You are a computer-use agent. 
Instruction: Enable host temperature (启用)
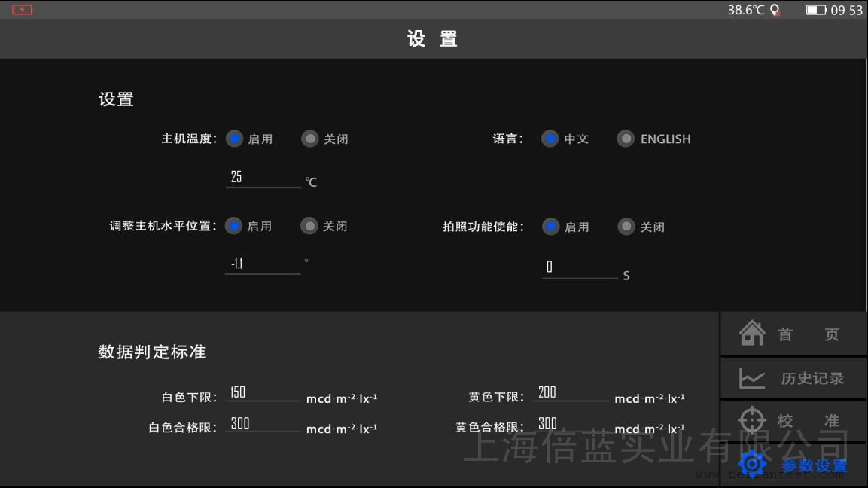235,139
